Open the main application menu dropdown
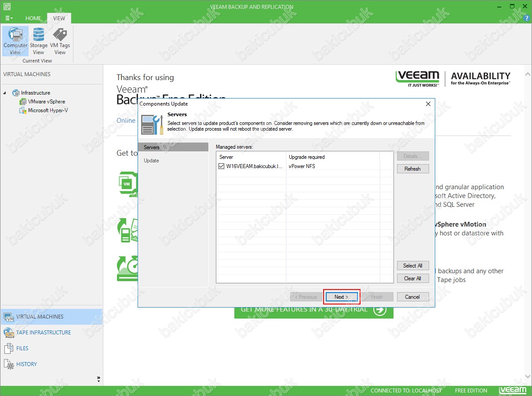This screenshot has width=532, height=396. click(x=9, y=18)
